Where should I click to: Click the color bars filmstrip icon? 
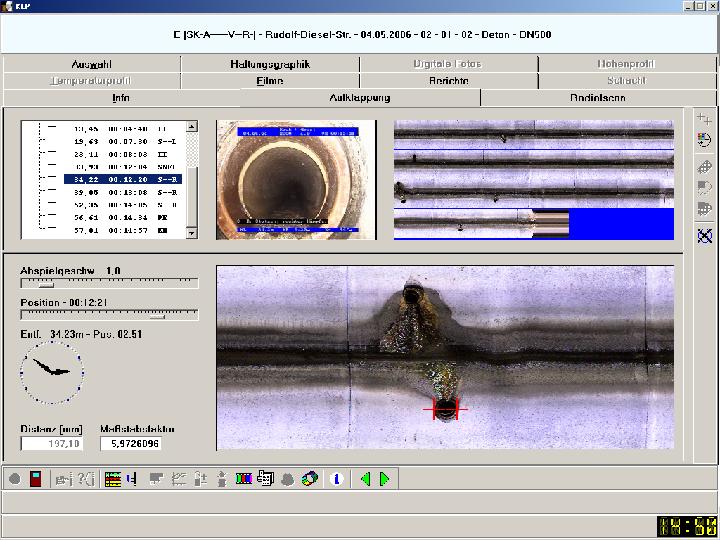pyautogui.click(x=244, y=479)
